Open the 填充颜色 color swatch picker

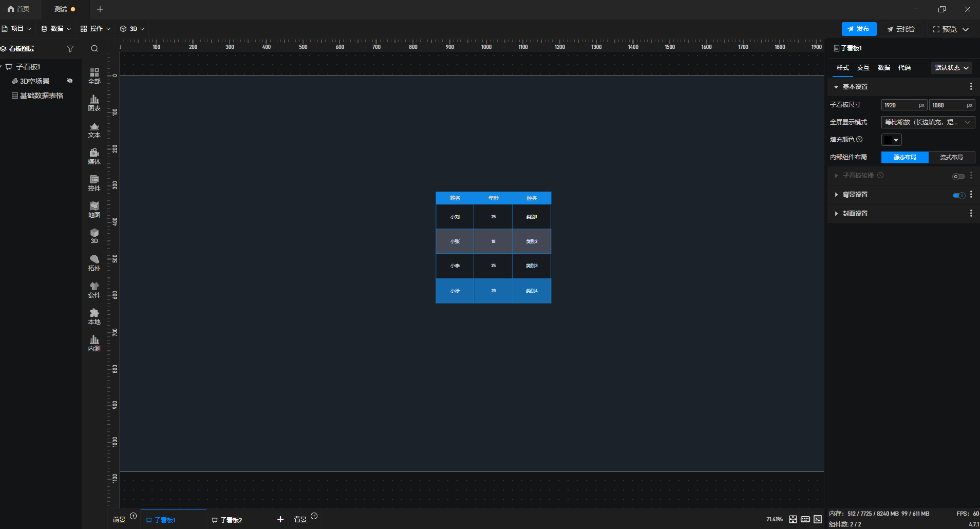(x=891, y=140)
